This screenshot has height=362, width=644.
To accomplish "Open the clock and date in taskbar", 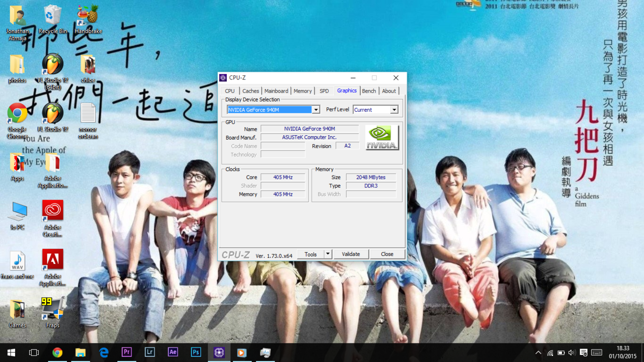I will tap(623, 352).
